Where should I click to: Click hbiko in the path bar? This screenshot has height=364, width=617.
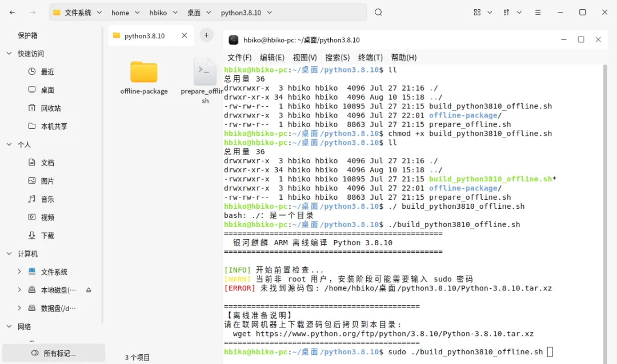click(x=158, y=13)
